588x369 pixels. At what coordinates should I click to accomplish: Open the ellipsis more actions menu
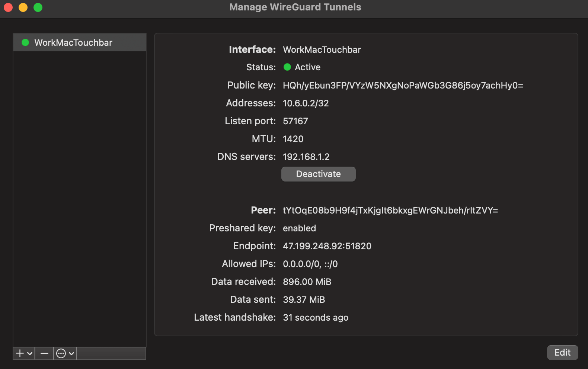(61, 353)
